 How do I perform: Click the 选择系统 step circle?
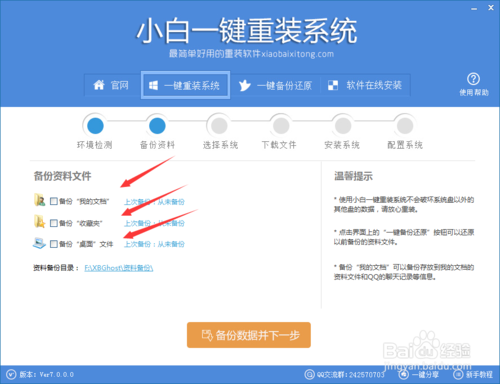[x=219, y=126]
